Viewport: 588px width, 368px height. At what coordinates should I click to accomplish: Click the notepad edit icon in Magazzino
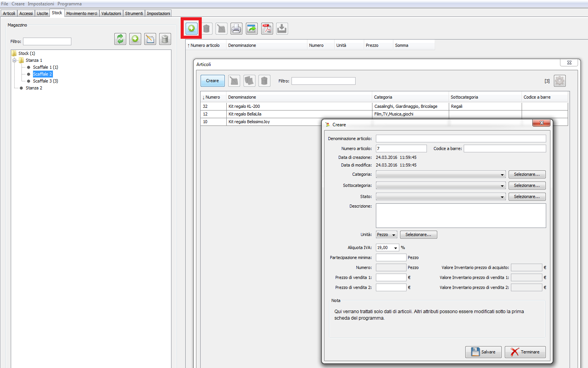point(150,39)
